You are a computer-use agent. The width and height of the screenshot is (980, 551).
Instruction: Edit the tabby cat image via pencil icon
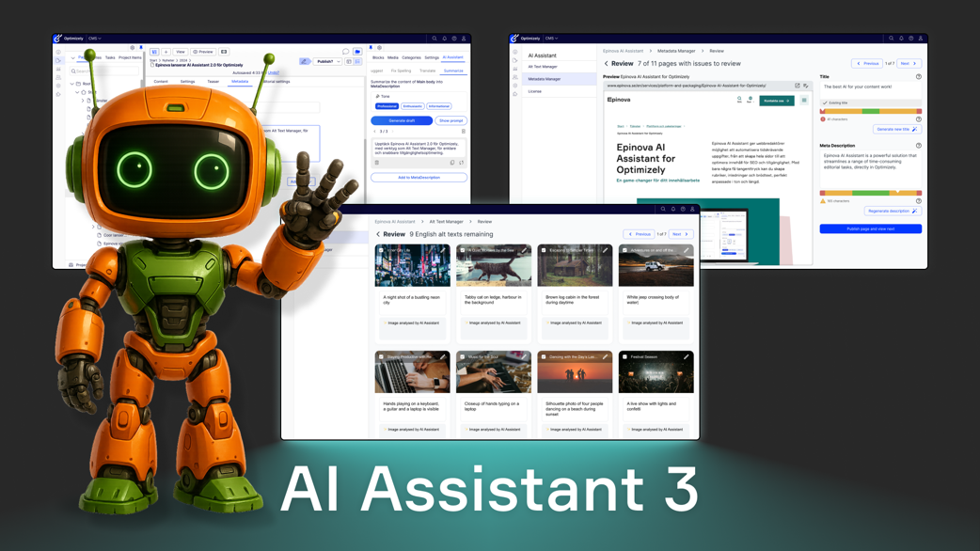coord(524,250)
